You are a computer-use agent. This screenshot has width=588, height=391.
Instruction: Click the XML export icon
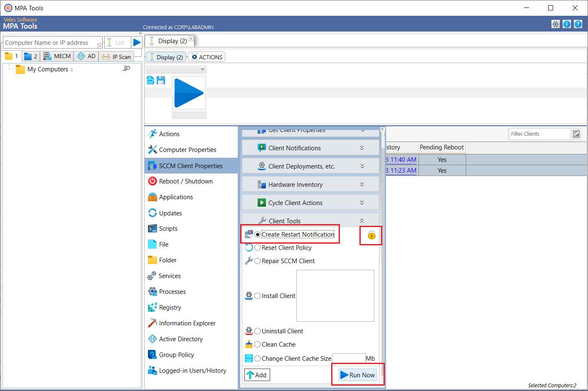click(x=150, y=80)
